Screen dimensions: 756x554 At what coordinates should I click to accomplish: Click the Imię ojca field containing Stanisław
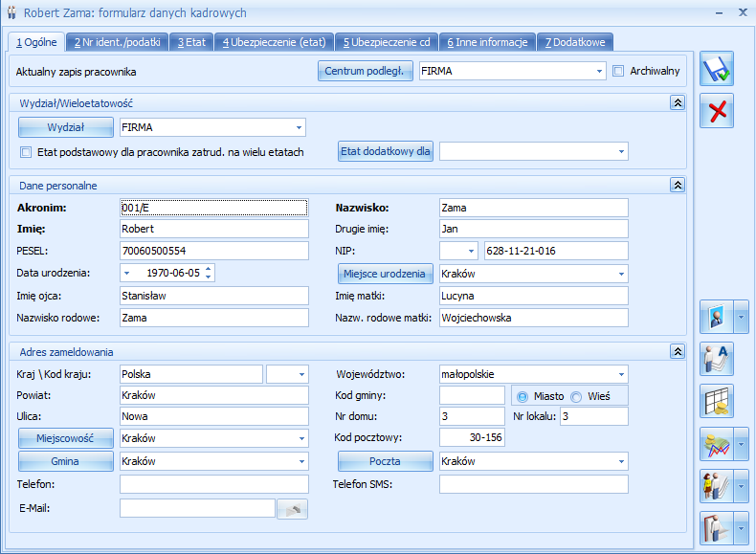(x=213, y=296)
